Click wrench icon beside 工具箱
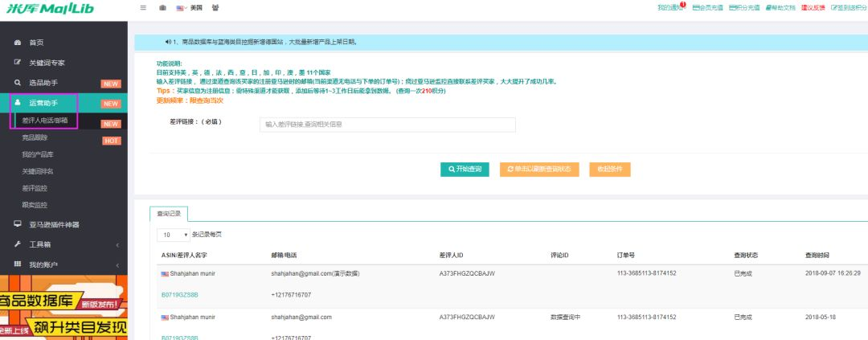 click(17, 244)
